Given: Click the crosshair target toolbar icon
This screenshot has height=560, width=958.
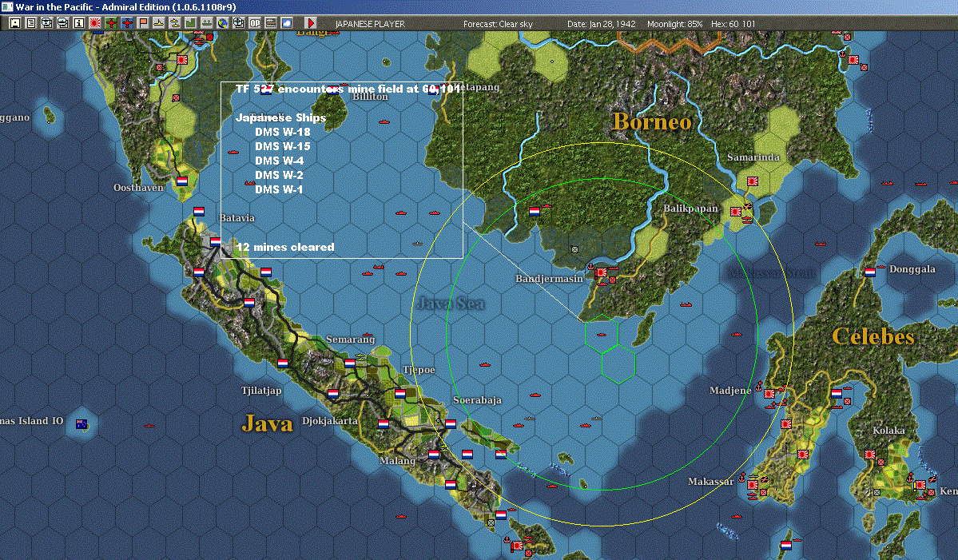Looking at the screenshot, I should (238, 23).
